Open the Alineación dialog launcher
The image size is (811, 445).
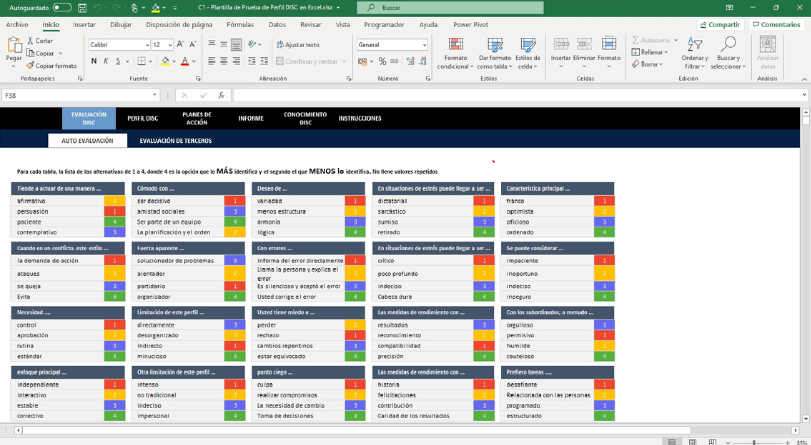[349, 79]
